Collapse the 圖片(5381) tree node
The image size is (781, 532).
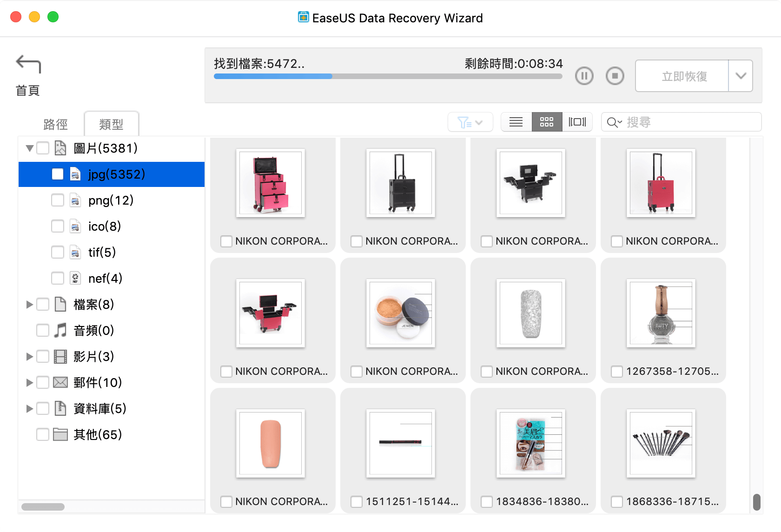click(30, 148)
